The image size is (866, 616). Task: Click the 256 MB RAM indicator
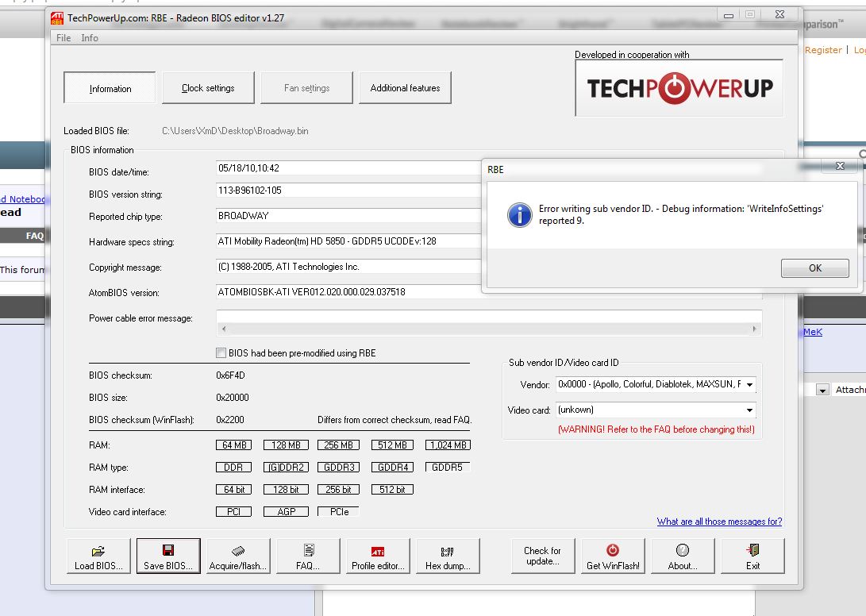point(338,445)
